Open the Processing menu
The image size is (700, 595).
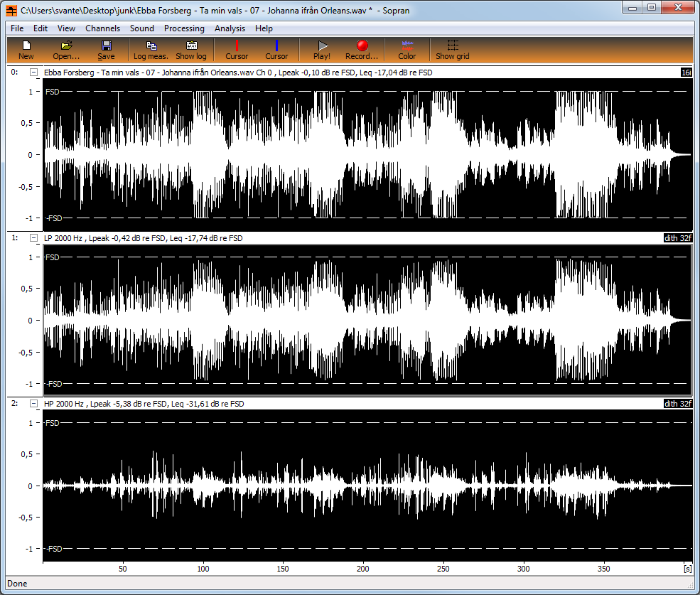pyautogui.click(x=184, y=28)
